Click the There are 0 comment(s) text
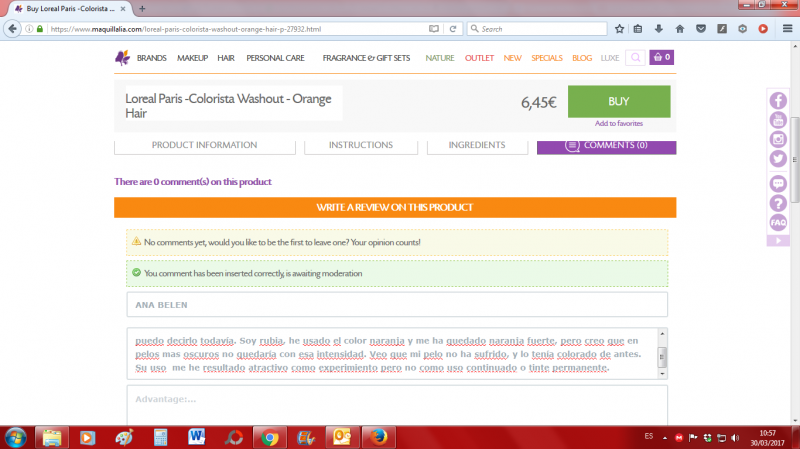 coord(193,182)
